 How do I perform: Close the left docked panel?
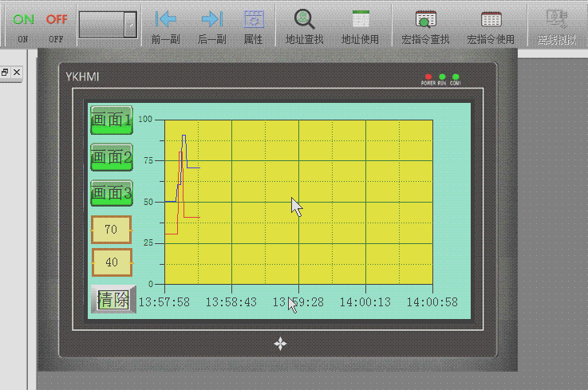pyautogui.click(x=18, y=73)
